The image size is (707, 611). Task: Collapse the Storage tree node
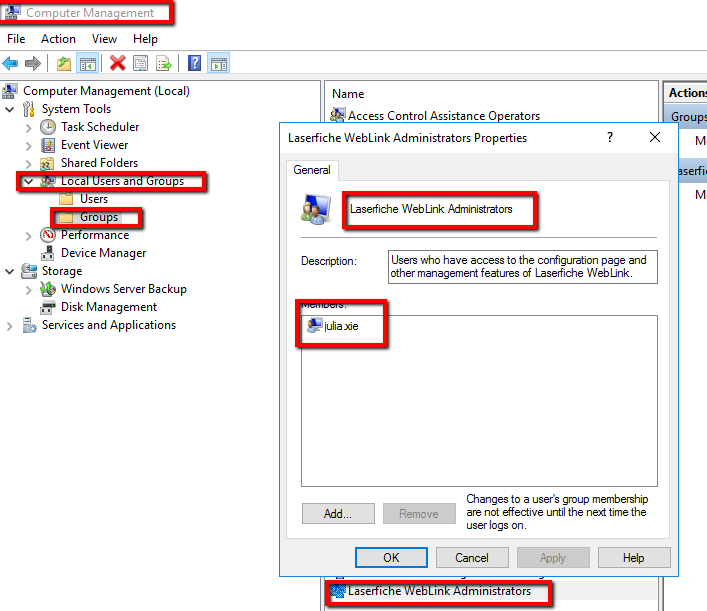click(9, 271)
